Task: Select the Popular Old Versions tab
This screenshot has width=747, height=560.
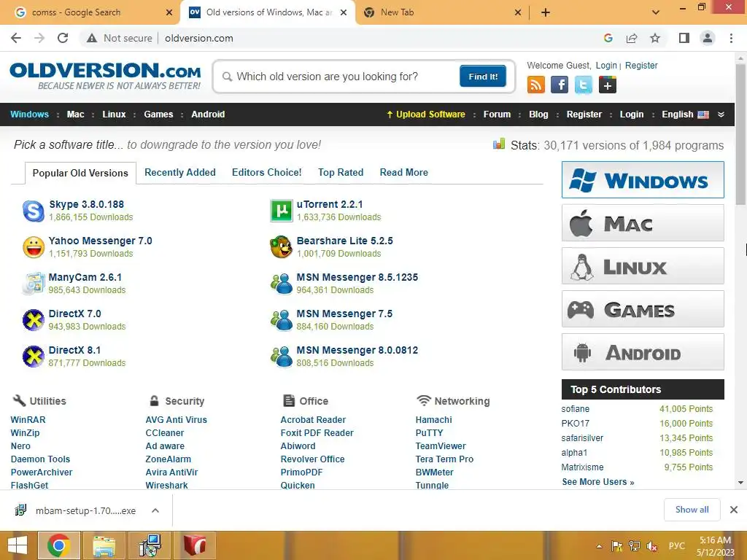Action: 80,173
